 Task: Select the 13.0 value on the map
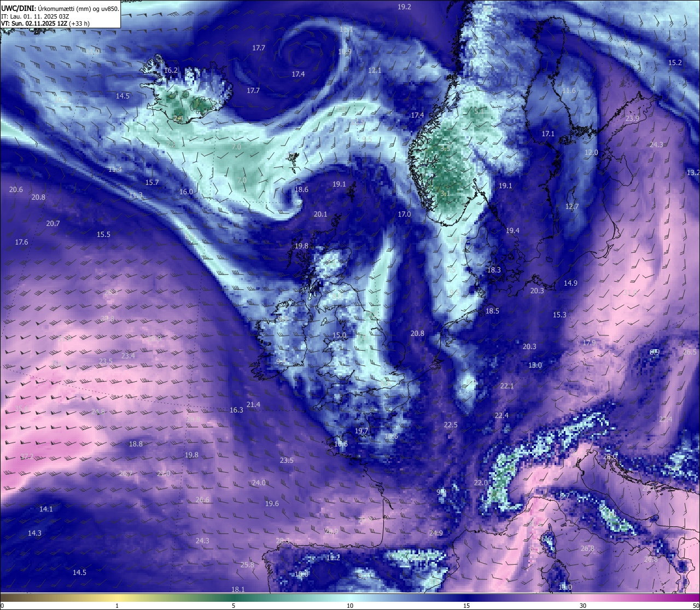click(535, 365)
